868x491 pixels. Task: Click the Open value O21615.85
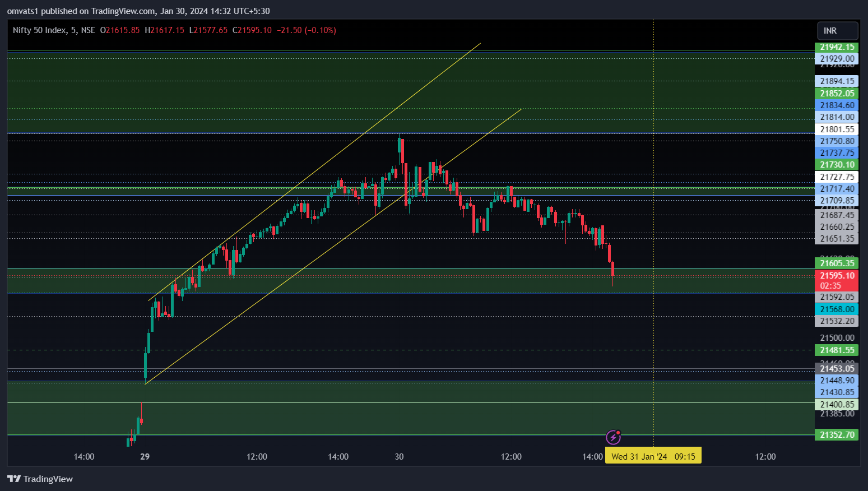click(x=120, y=30)
